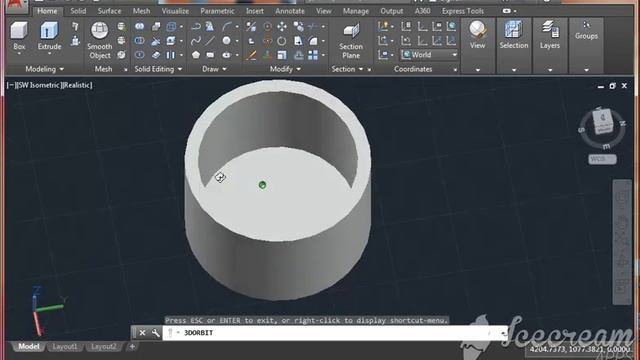Switch to the Annotate ribbon tab
This screenshot has height=360, width=640.
click(290, 11)
